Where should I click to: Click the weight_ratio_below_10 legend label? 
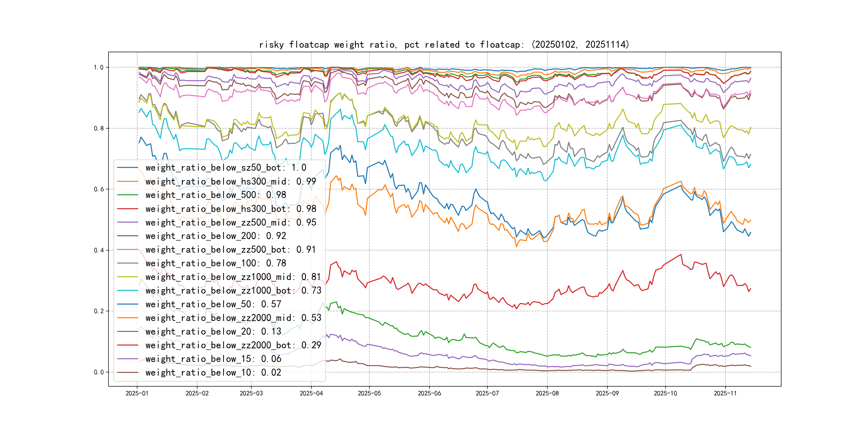pos(213,373)
